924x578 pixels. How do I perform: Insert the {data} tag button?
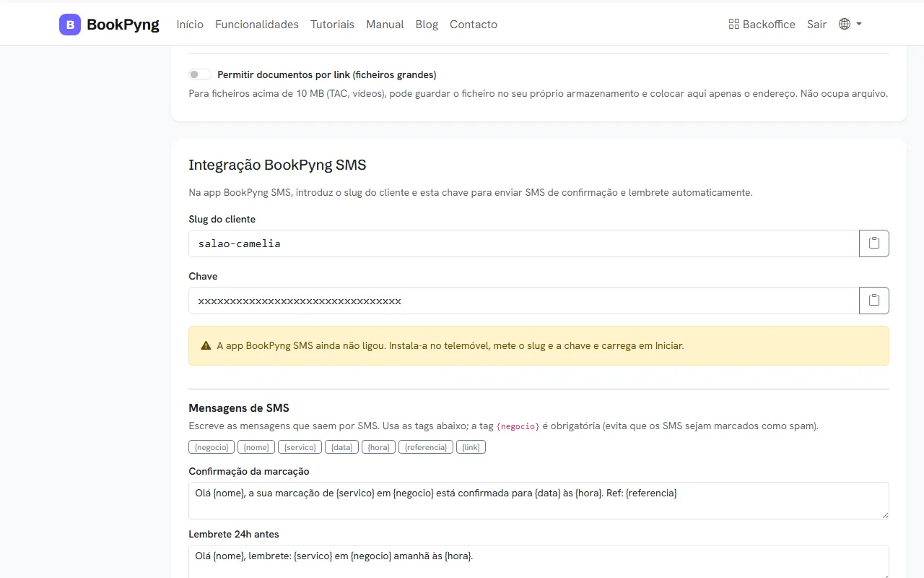(x=342, y=447)
